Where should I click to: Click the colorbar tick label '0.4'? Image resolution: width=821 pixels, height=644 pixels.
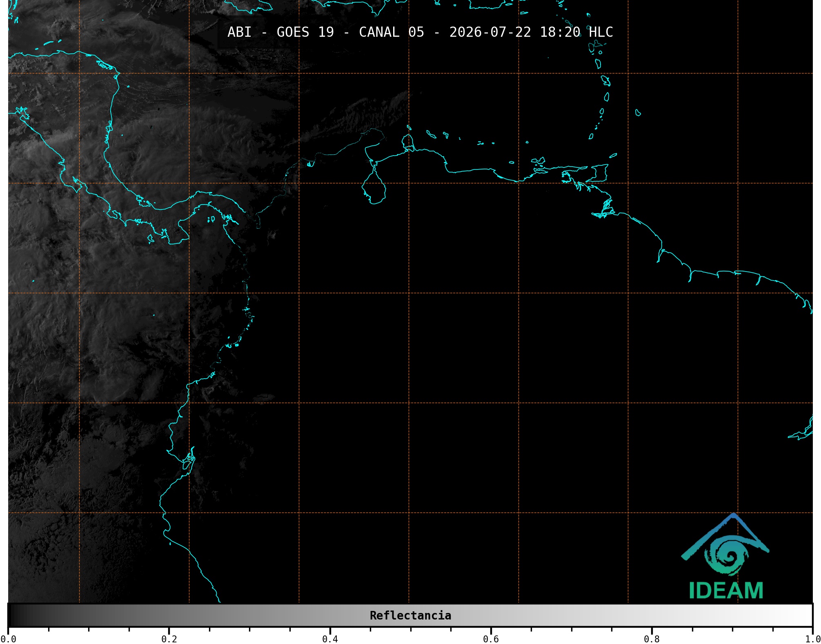330,639
